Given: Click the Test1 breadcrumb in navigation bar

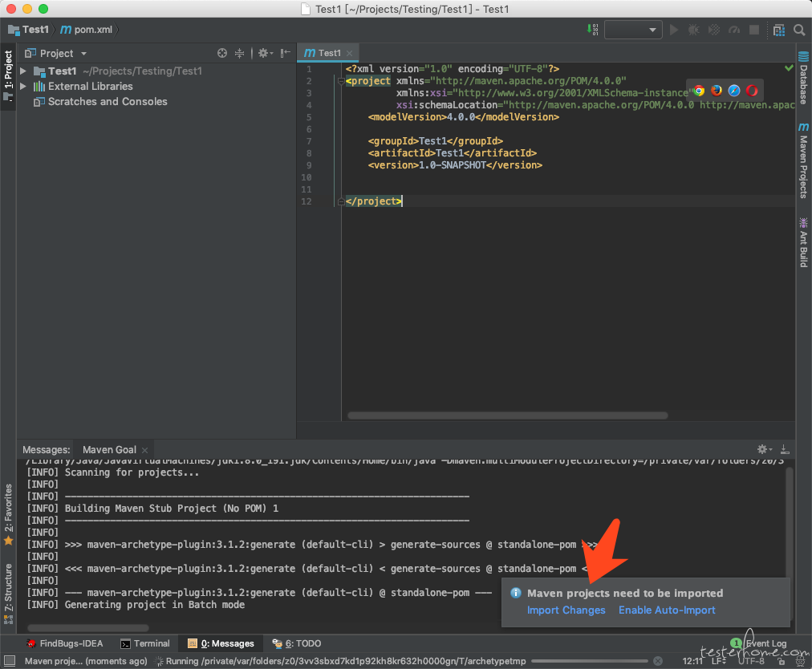Looking at the screenshot, I should coord(29,30).
